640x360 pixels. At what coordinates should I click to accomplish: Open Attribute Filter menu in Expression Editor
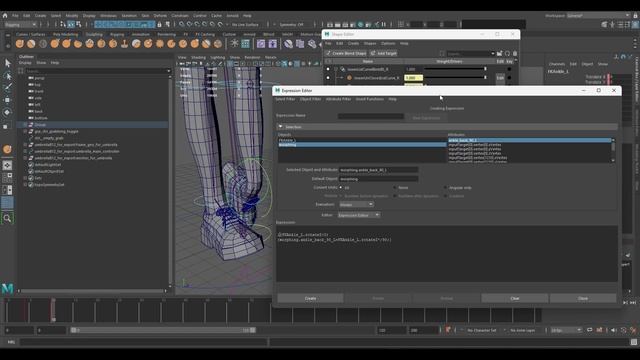[338, 99]
